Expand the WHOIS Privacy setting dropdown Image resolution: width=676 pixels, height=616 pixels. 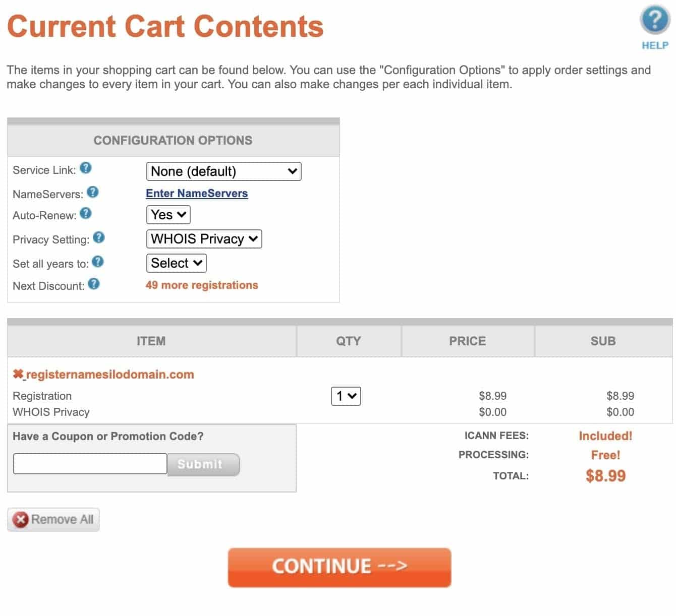(204, 239)
